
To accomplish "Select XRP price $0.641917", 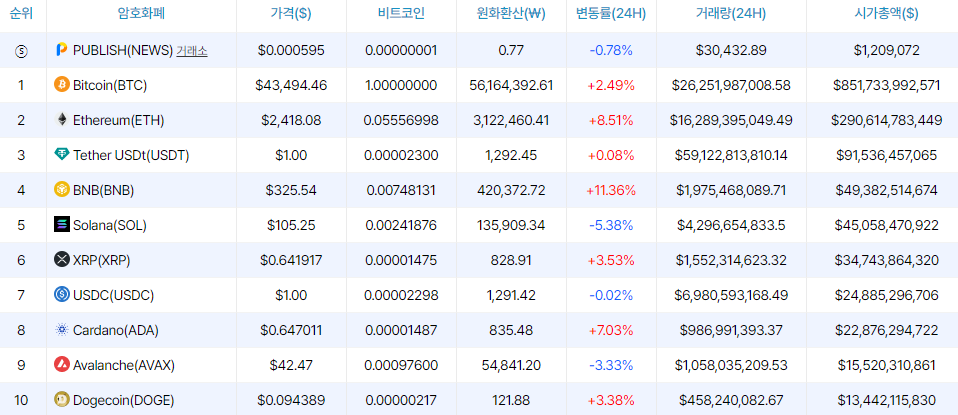I will pyautogui.click(x=291, y=260).
